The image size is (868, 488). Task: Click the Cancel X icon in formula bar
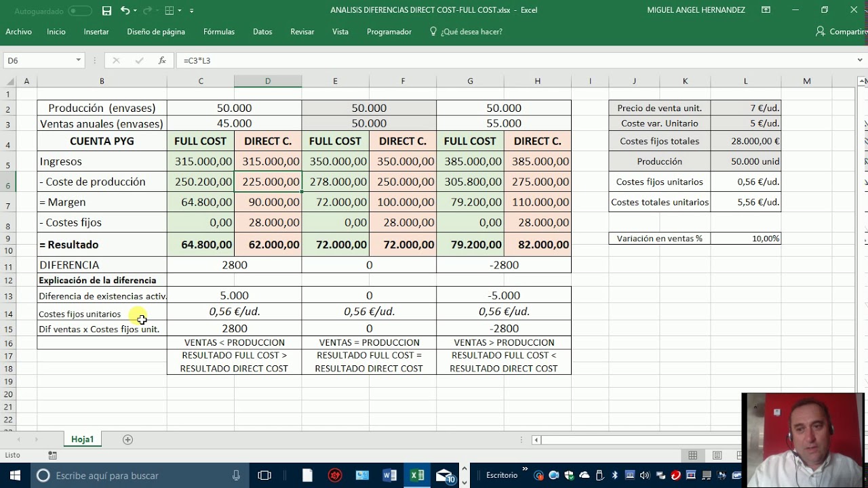116,60
